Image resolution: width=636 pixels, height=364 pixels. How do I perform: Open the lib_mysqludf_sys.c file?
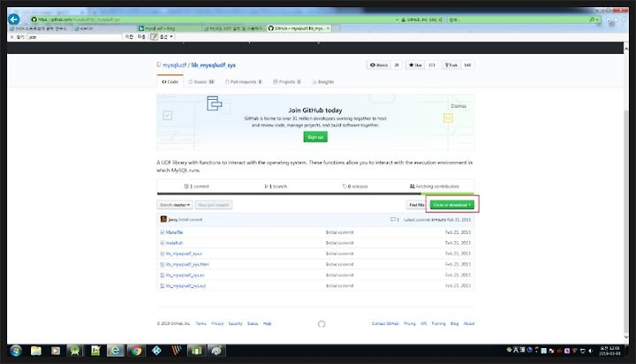(184, 254)
